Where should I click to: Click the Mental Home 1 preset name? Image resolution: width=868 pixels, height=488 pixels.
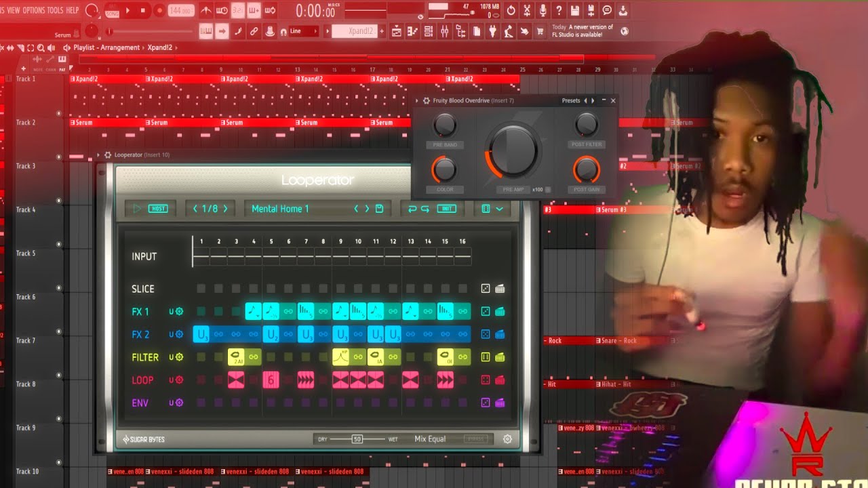click(x=280, y=209)
